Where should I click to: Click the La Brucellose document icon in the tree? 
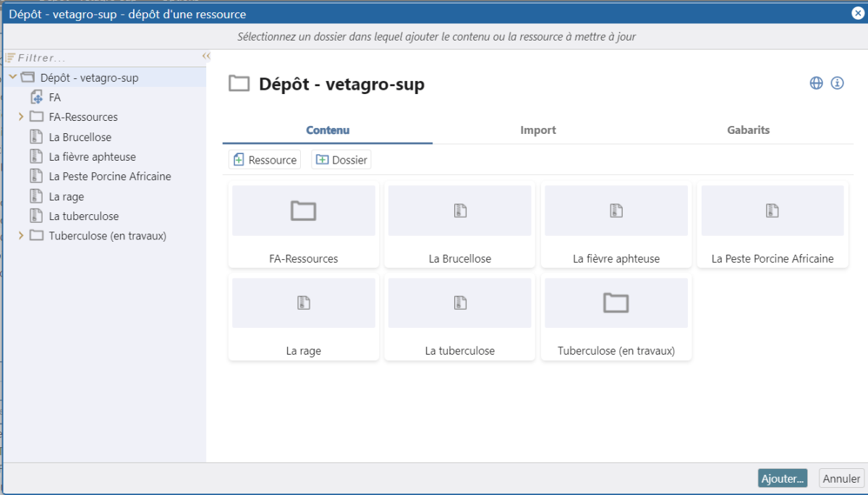36,137
